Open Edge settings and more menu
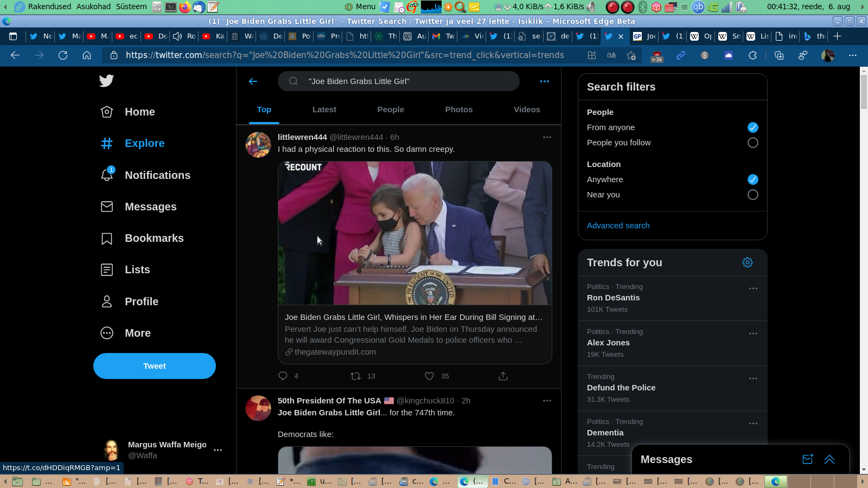868x488 pixels. point(853,55)
